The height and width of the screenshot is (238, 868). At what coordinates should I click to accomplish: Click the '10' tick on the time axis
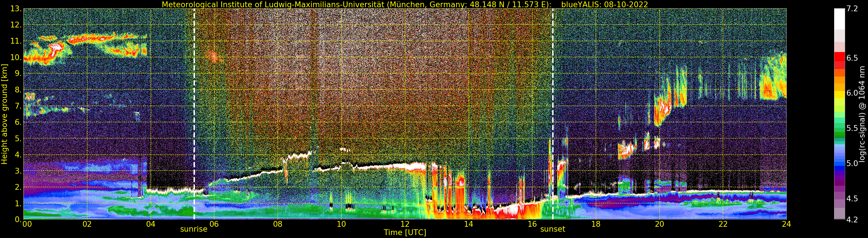click(x=341, y=224)
